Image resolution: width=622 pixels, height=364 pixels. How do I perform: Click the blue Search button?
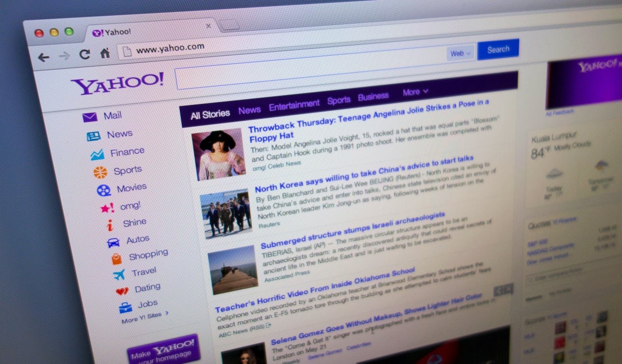point(498,50)
